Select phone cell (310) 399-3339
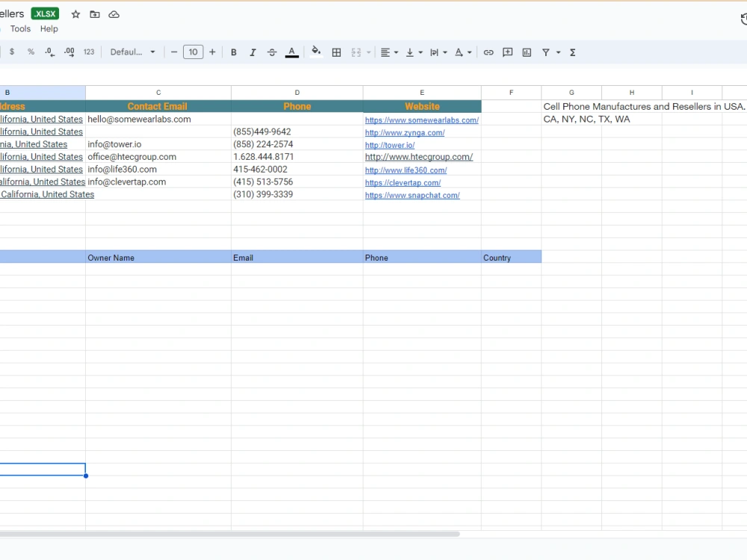 click(x=297, y=194)
